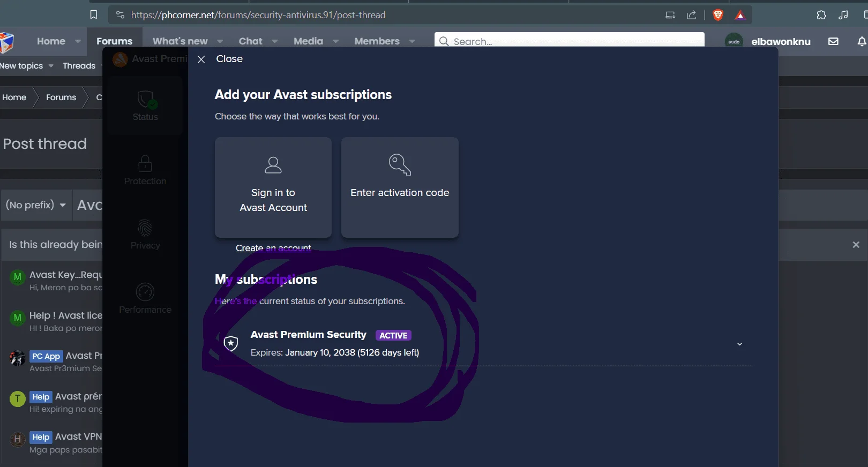This screenshot has width=868, height=467.
Task: Expand Members dropdown arrow
Action: point(412,41)
